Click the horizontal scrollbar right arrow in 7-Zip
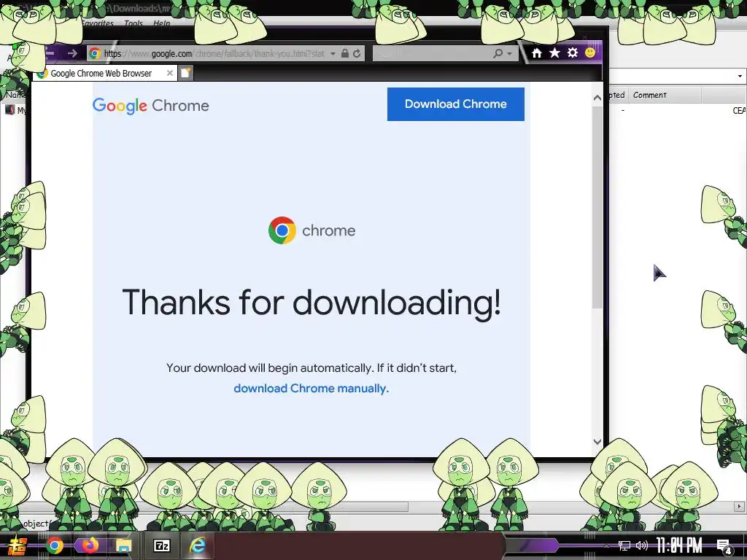747x560 pixels. (x=740, y=506)
